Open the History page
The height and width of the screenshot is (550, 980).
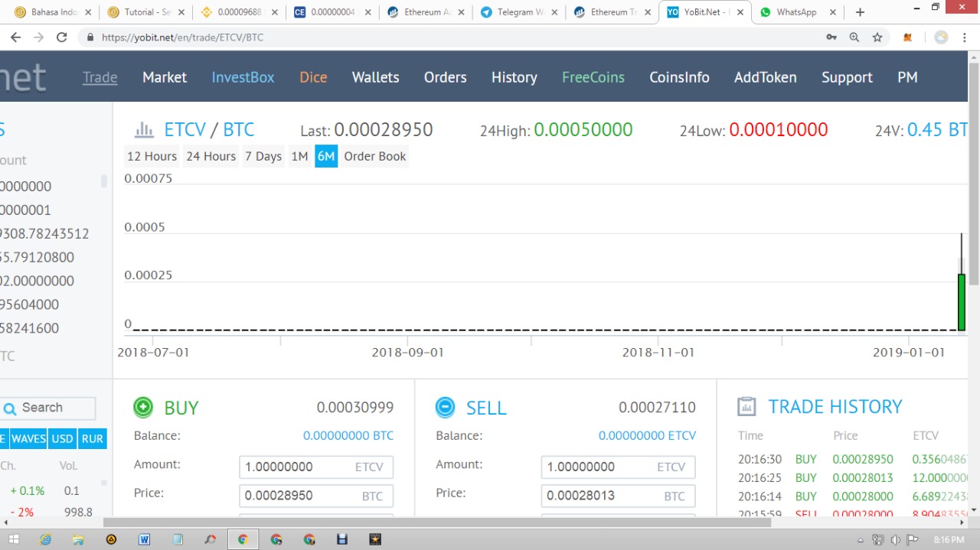point(514,77)
